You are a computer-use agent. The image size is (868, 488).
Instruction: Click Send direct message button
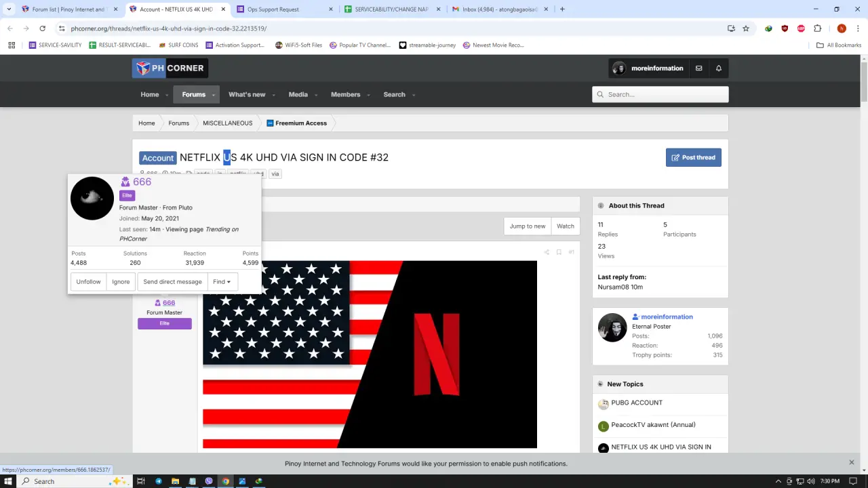click(172, 282)
